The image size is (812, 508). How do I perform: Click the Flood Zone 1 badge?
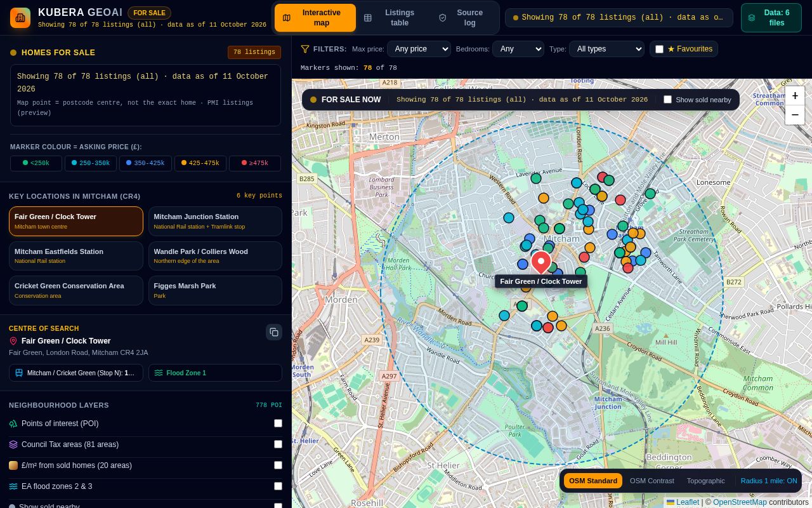coord(215,373)
